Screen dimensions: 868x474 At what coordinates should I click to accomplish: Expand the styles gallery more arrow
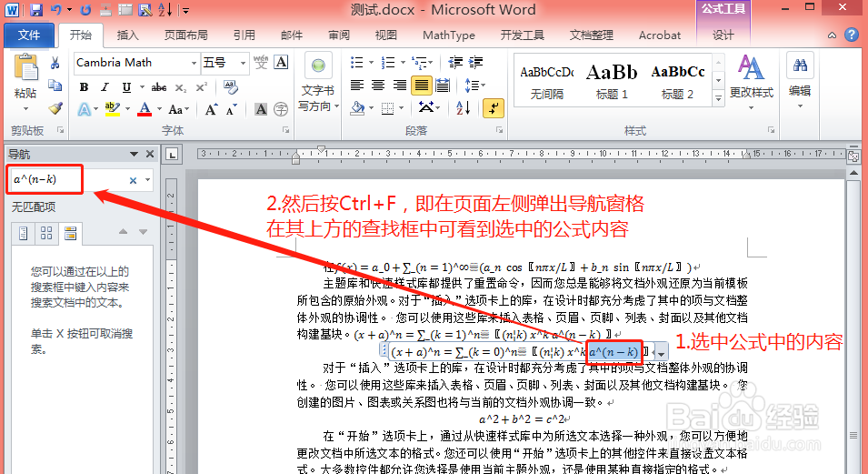point(719,98)
